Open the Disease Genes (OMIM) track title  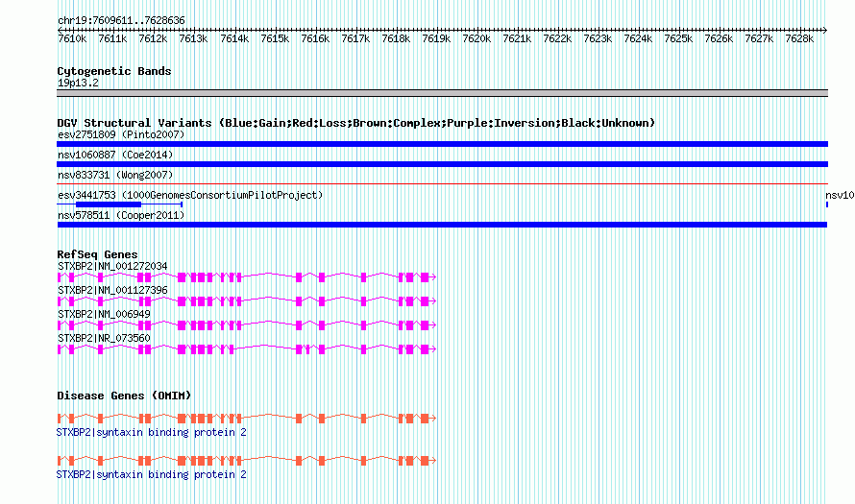click(124, 396)
